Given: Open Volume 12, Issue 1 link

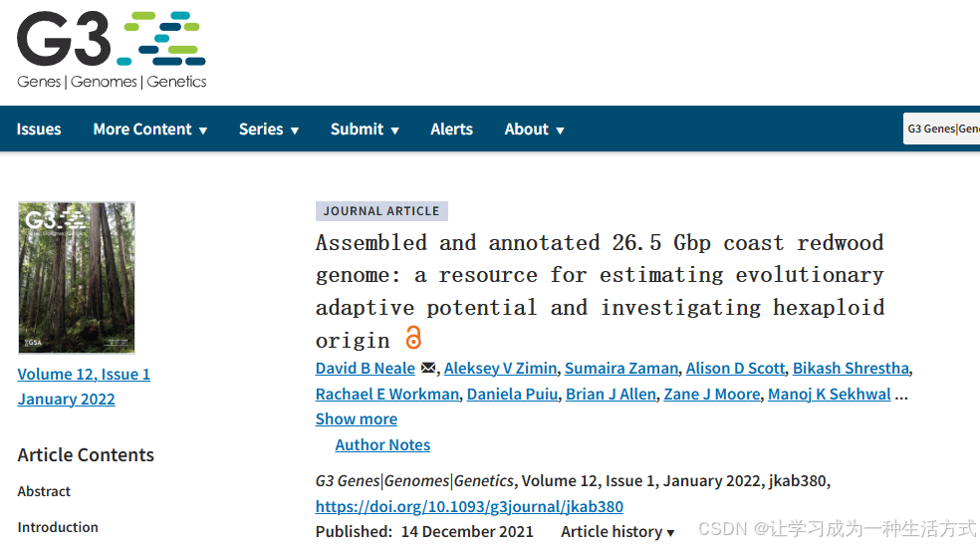Looking at the screenshot, I should 84,374.
